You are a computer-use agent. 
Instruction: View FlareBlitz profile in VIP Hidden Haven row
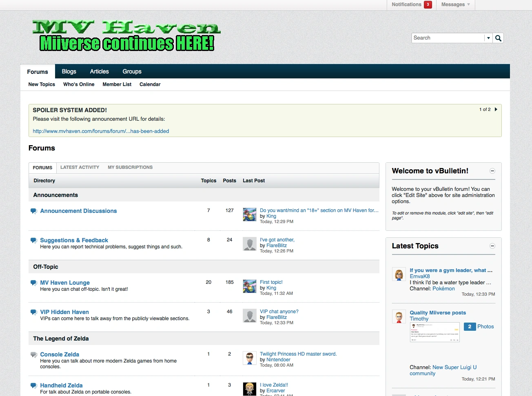coord(276,317)
